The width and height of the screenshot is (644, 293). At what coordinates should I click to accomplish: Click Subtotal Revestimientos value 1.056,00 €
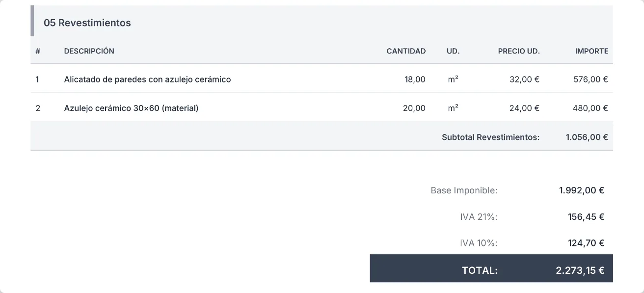tap(587, 137)
